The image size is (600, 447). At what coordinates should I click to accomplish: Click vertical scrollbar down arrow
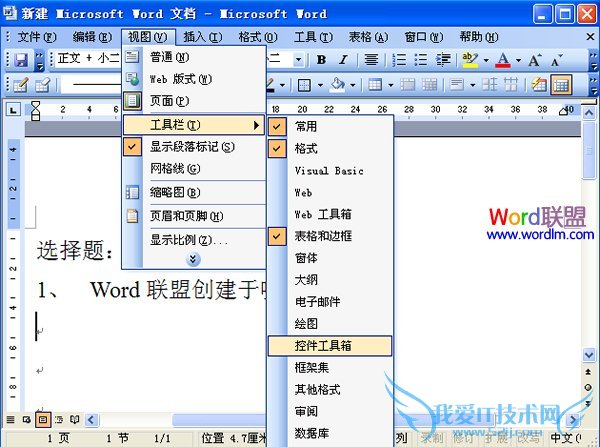pyautogui.click(x=589, y=355)
